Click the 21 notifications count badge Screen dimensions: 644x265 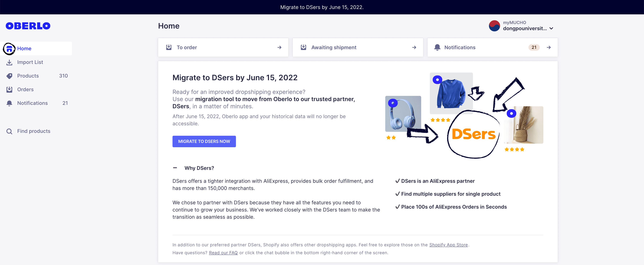[534, 47]
